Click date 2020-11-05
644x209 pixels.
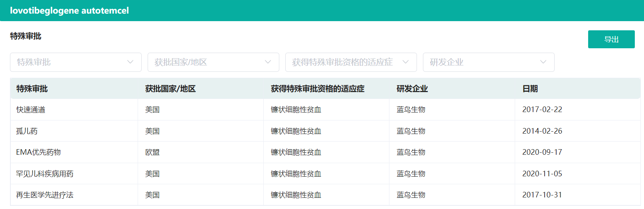542,174
